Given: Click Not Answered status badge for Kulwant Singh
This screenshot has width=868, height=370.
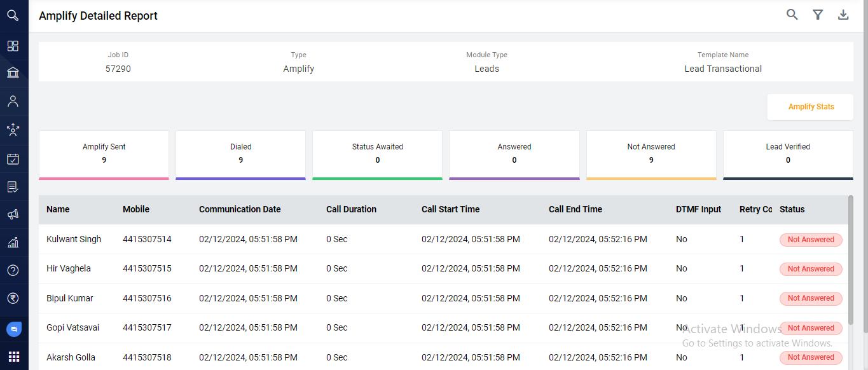Looking at the screenshot, I should tap(811, 240).
